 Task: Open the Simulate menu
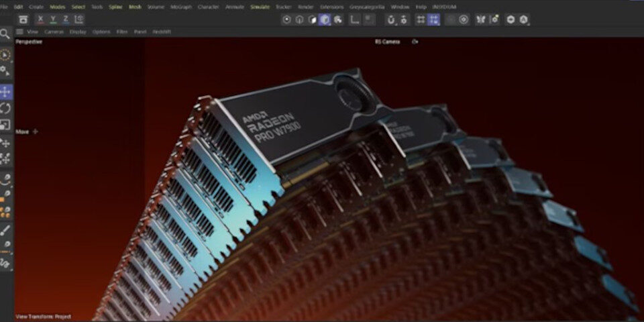(260, 7)
